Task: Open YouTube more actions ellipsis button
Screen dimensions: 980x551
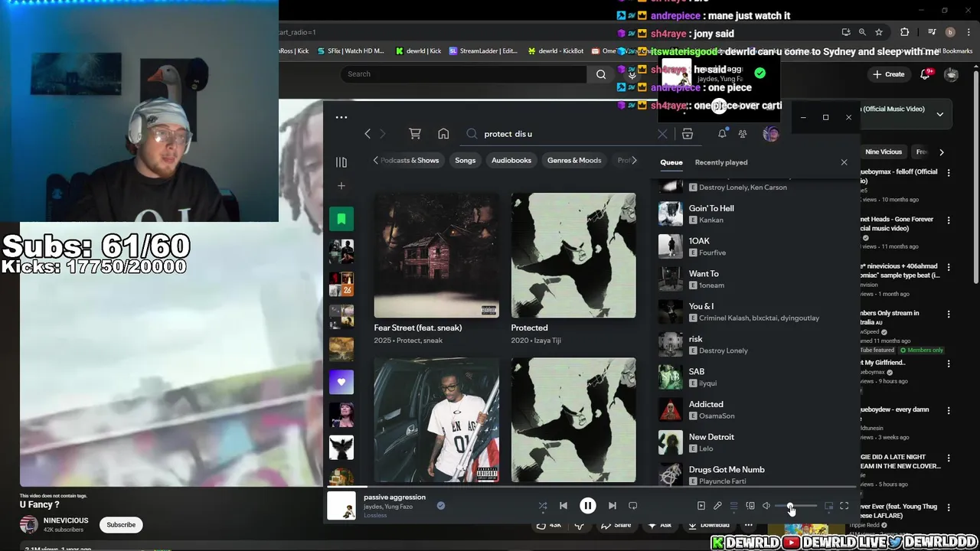Action: click(x=748, y=525)
